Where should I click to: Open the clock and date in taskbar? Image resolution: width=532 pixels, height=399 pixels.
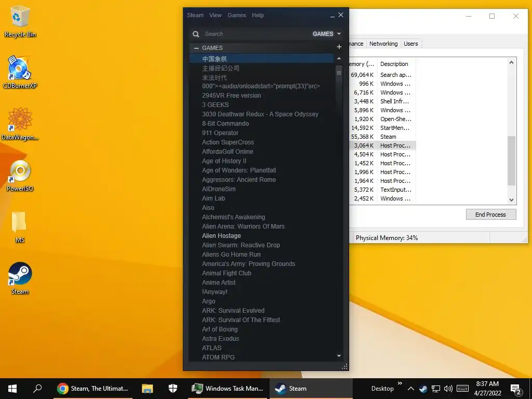(487, 389)
